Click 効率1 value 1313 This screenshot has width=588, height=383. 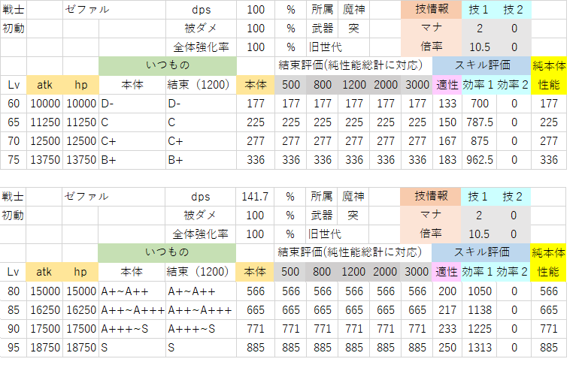[x=480, y=348]
